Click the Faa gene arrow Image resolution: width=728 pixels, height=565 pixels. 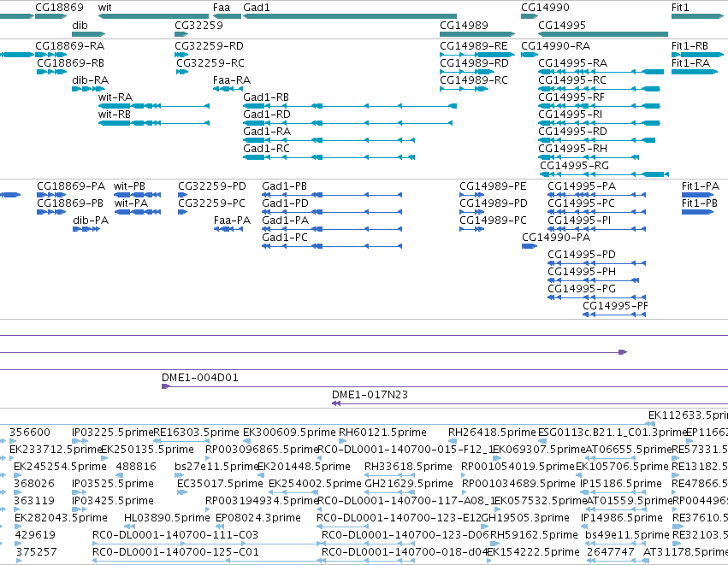point(227,16)
